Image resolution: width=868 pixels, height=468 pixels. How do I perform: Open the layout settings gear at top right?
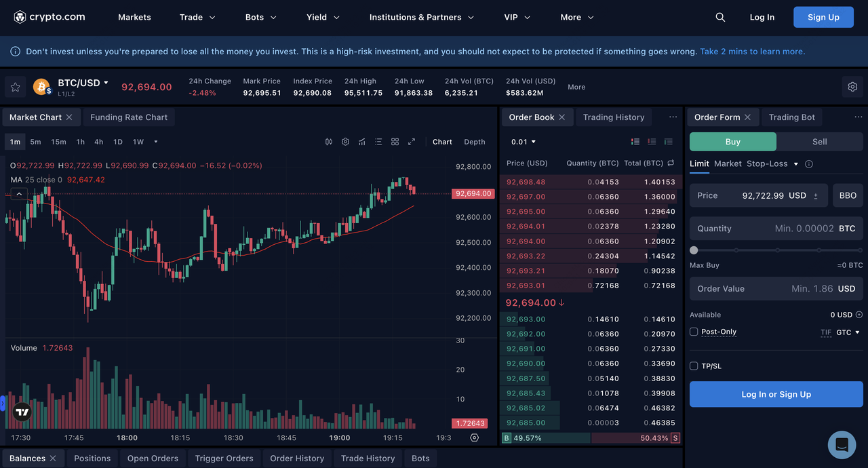pos(853,87)
